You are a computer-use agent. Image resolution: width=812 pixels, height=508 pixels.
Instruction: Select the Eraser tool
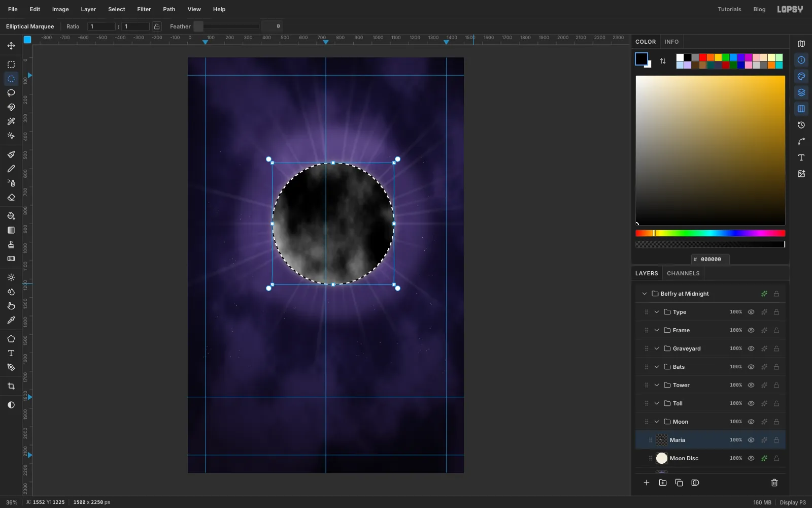[x=11, y=197]
